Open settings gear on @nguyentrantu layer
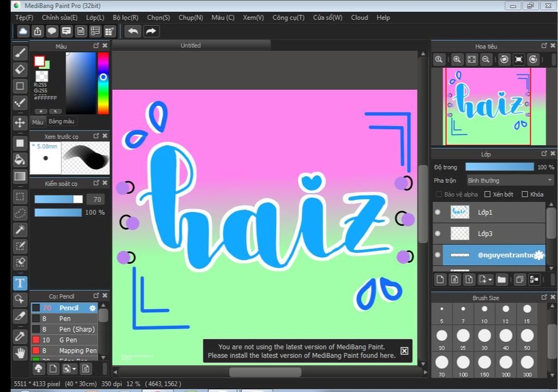 [539, 255]
